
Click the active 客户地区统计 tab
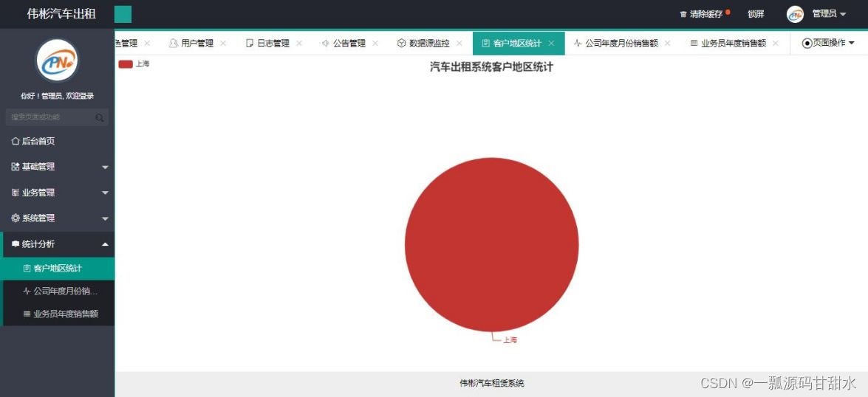coord(517,43)
